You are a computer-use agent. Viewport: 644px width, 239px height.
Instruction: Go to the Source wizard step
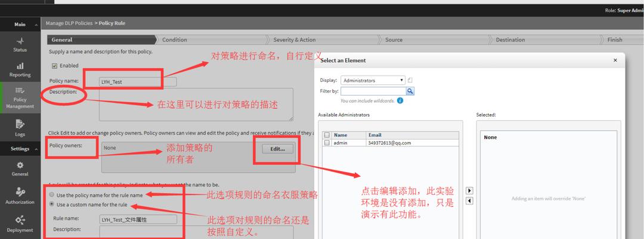(394, 40)
